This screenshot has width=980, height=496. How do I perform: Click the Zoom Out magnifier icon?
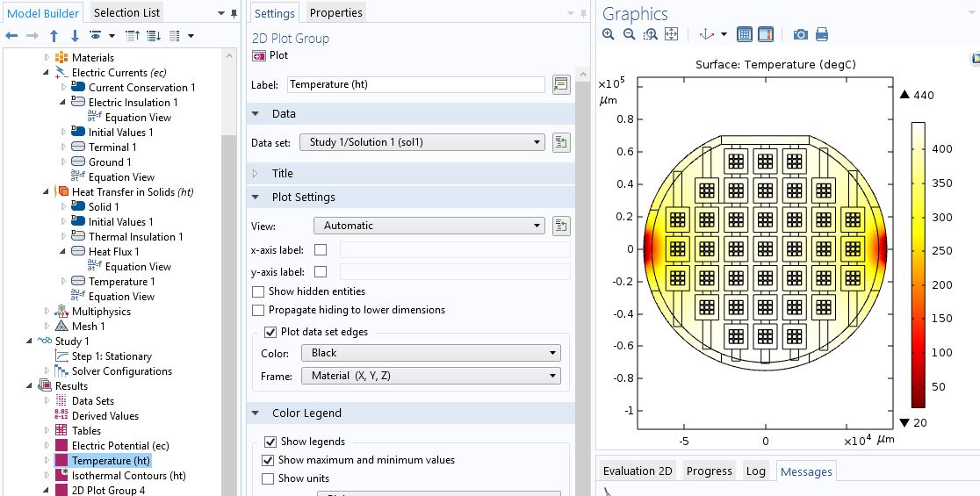629,34
